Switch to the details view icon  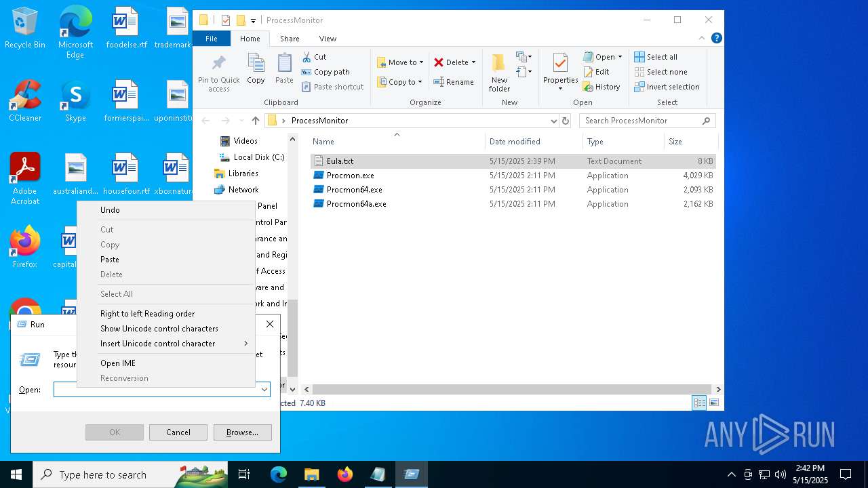(699, 403)
